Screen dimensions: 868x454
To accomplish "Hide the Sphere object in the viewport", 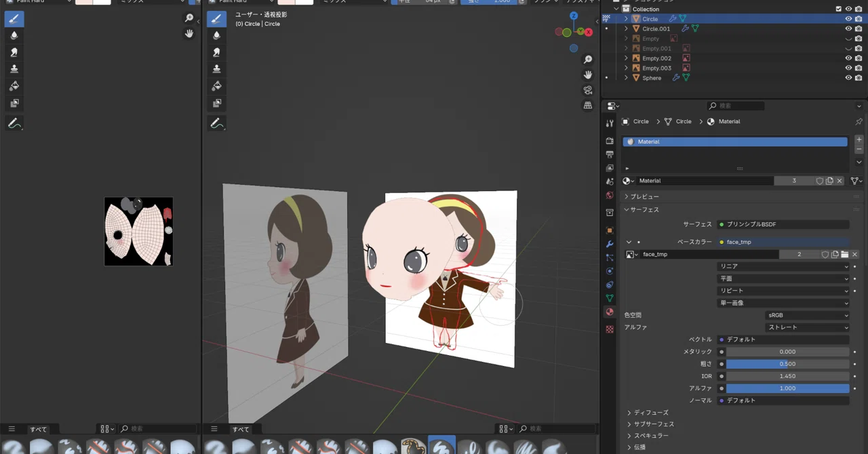I will [x=848, y=78].
